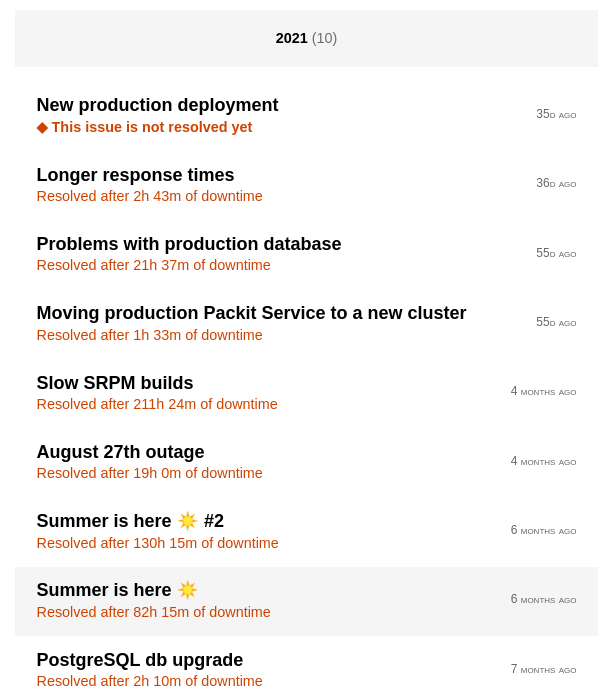Click the orange diamond unresolved icon
The width and height of the screenshot is (616, 697).
pyautogui.click(x=42, y=128)
